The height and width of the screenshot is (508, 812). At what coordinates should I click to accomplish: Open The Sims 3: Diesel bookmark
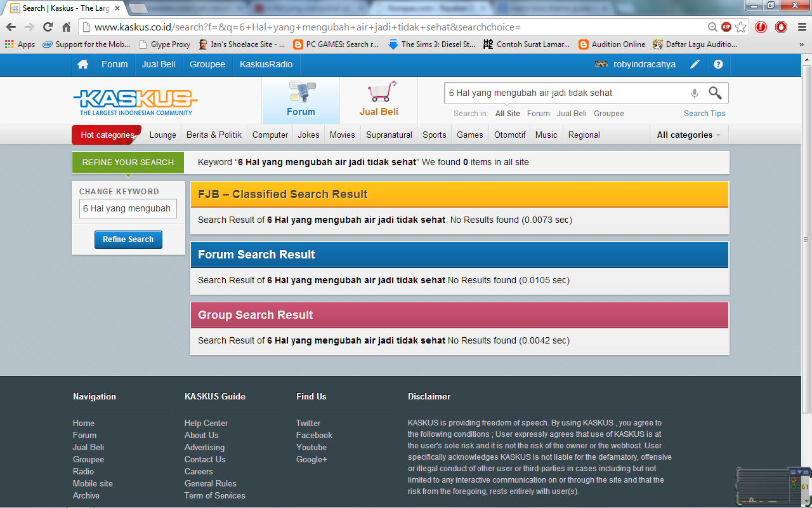(431, 44)
